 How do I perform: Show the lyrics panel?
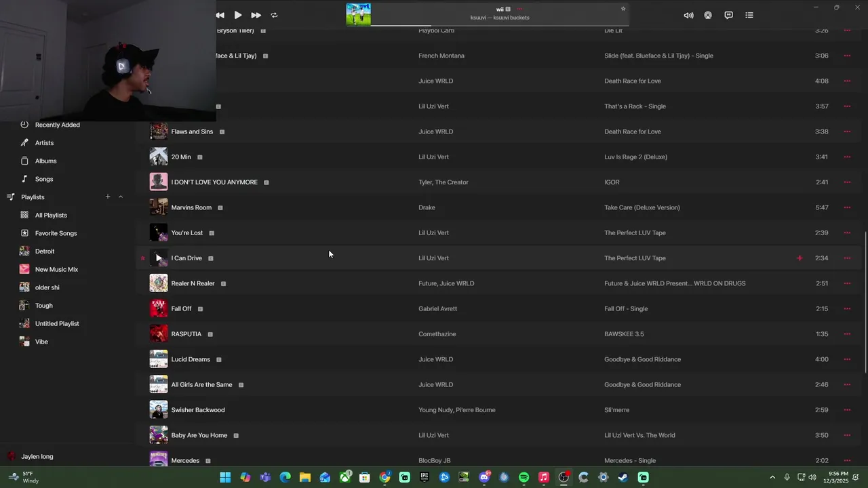tap(728, 15)
